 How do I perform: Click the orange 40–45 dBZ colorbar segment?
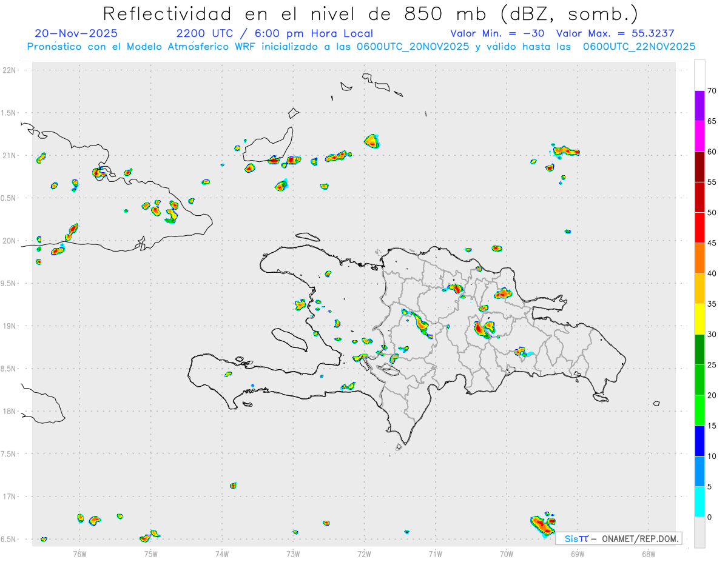[699, 258]
